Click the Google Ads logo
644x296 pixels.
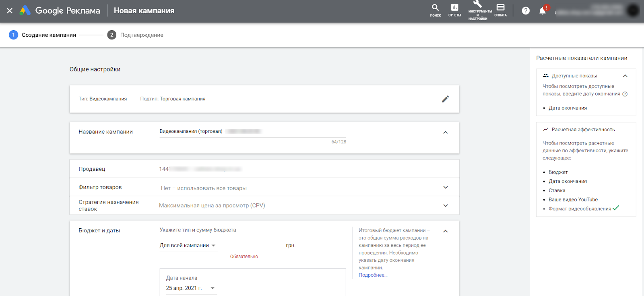pyautogui.click(x=25, y=11)
